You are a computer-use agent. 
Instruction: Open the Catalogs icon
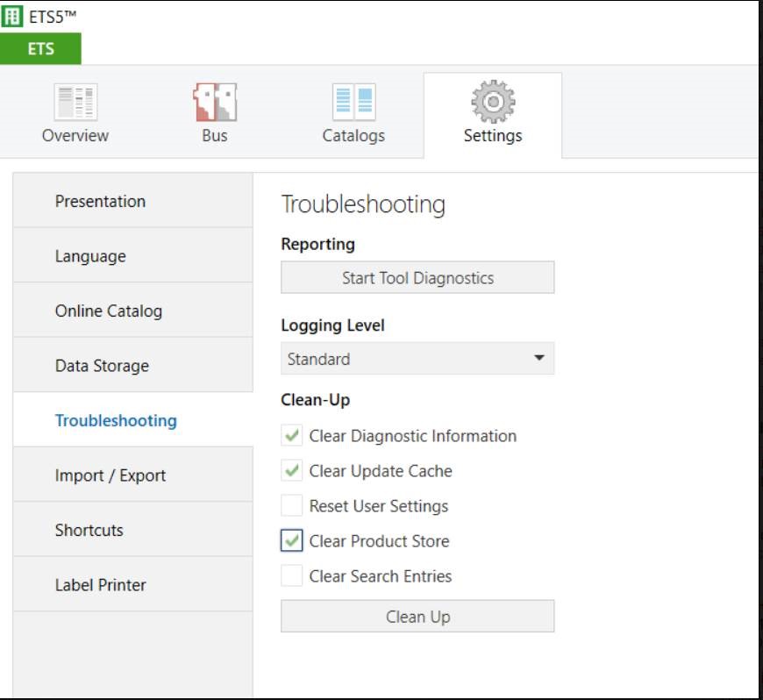pos(353,103)
